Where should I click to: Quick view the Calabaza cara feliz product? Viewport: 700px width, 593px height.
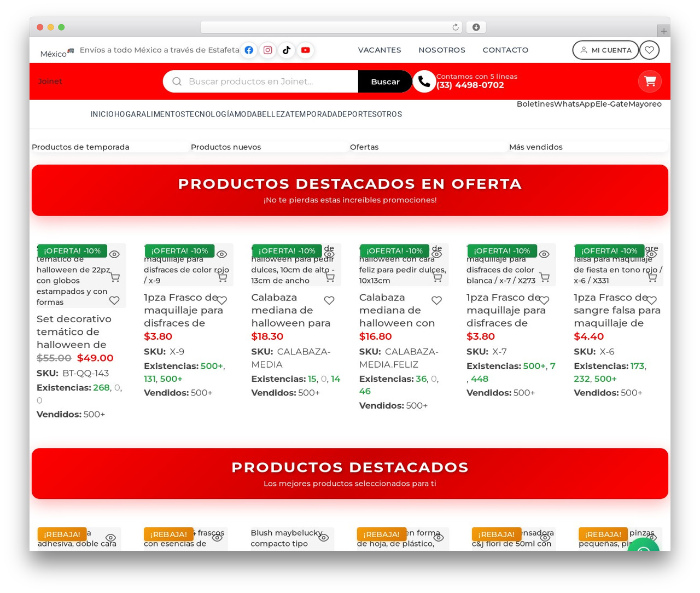pyautogui.click(x=436, y=254)
